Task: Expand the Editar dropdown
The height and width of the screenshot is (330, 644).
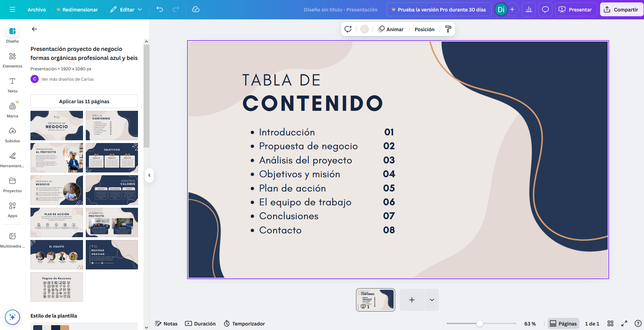Action: [x=126, y=9]
